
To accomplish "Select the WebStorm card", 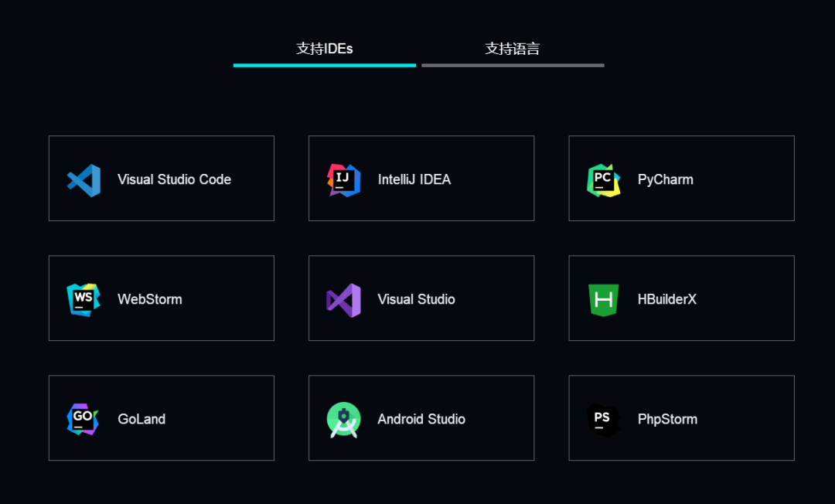I will (x=161, y=298).
